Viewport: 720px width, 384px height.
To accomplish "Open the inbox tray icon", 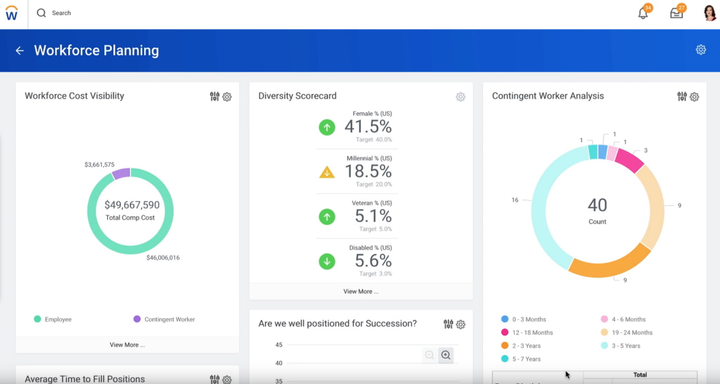I will coord(676,13).
